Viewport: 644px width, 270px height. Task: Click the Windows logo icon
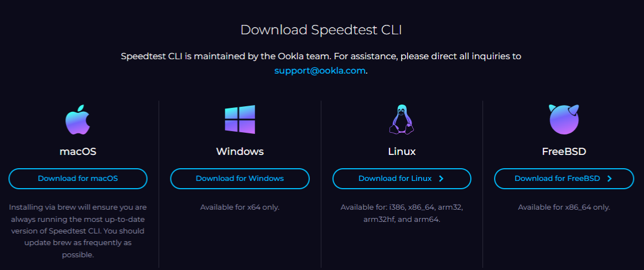[240, 120]
